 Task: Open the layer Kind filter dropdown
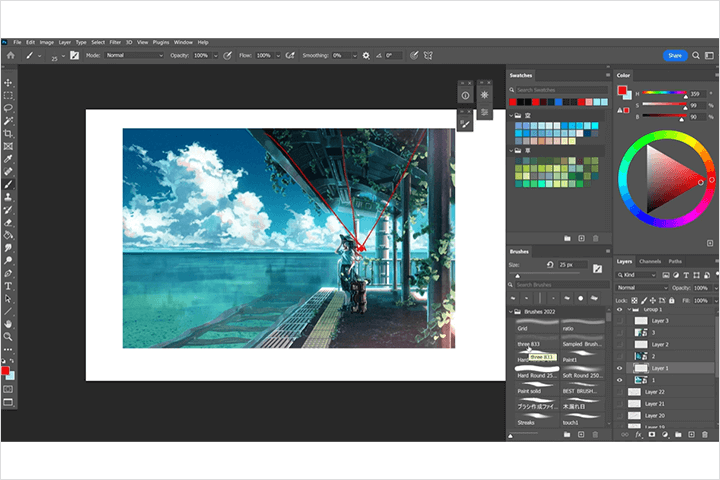coord(636,275)
